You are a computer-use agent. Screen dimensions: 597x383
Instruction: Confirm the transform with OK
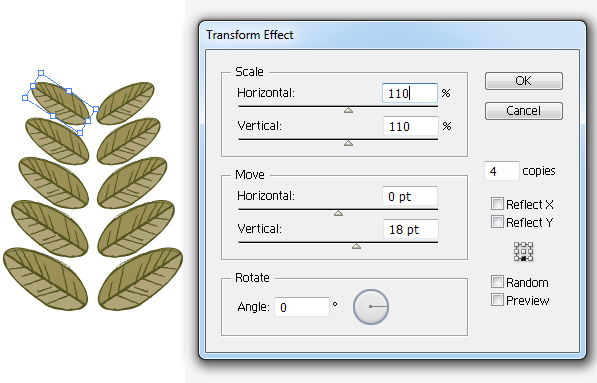[x=524, y=81]
